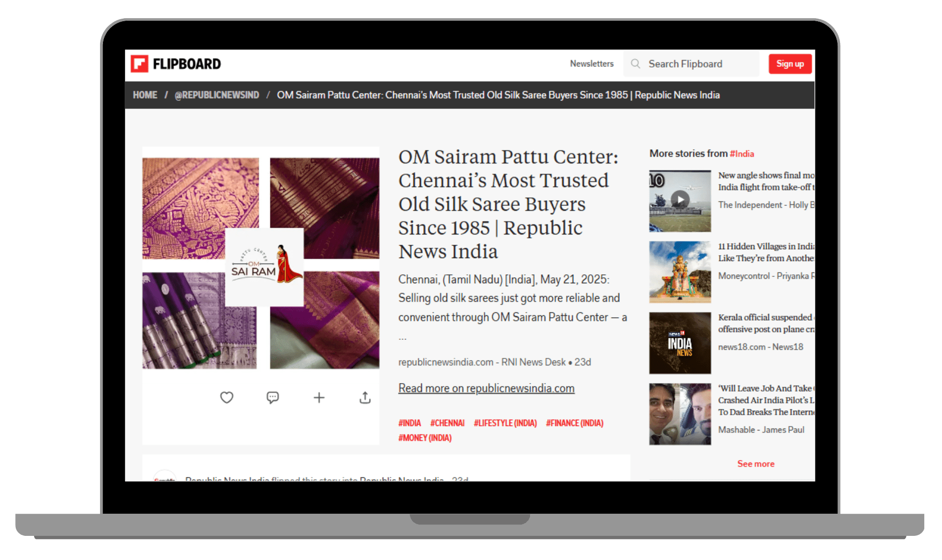The image size is (942, 560).
Task: Share the story with the share icon
Action: pyautogui.click(x=365, y=397)
